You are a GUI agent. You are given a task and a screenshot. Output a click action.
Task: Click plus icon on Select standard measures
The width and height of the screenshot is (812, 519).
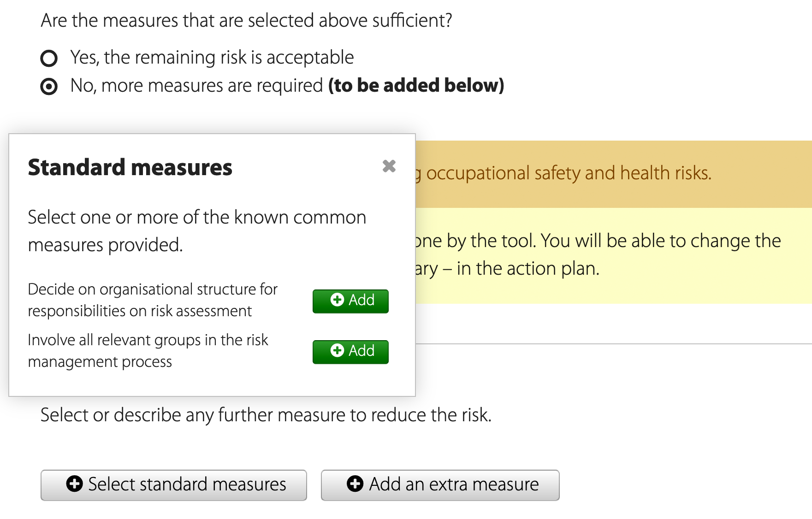tap(74, 484)
